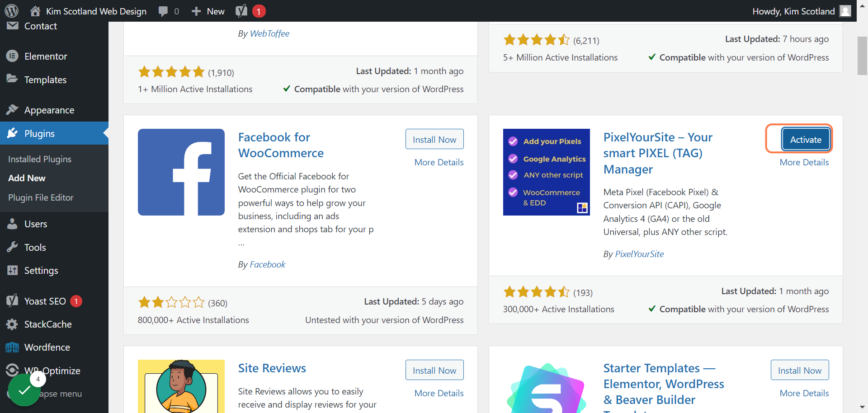This screenshot has width=868, height=413.
Task: Select Installed Plugins submenu
Action: pyautogui.click(x=40, y=159)
